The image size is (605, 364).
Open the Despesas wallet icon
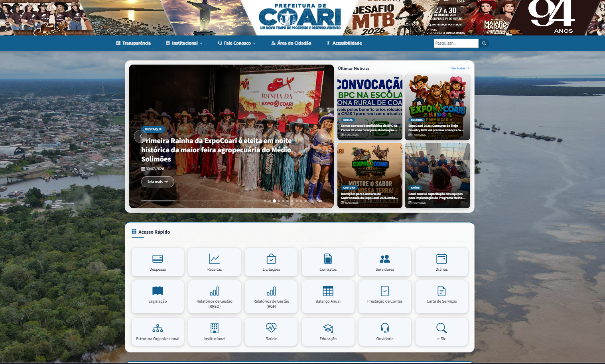[158, 259]
